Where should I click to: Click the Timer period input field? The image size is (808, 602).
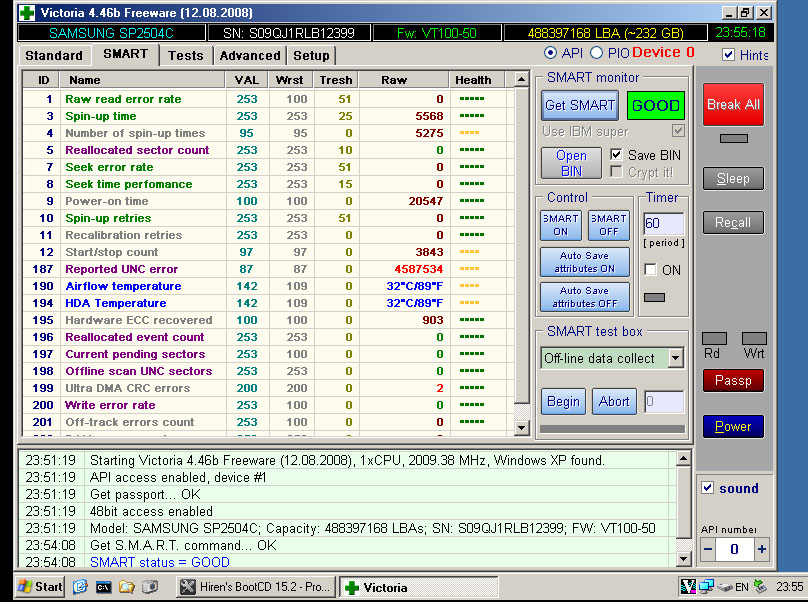664,223
